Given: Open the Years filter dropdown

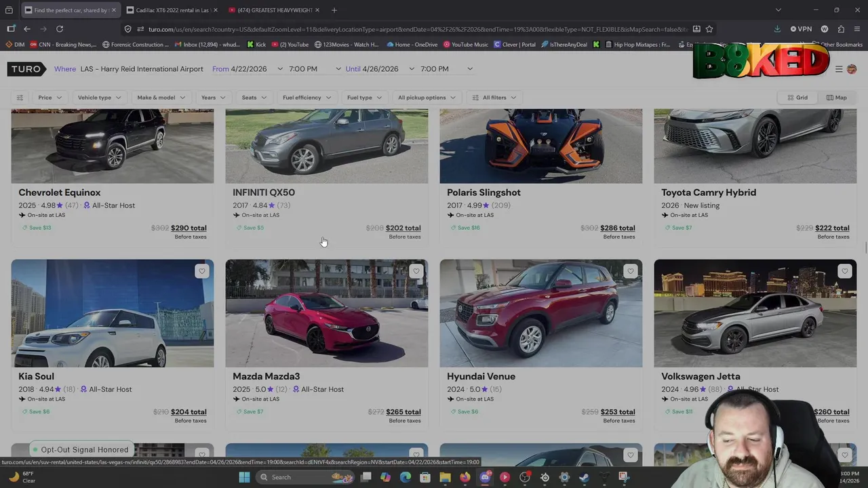Looking at the screenshot, I should [213, 98].
